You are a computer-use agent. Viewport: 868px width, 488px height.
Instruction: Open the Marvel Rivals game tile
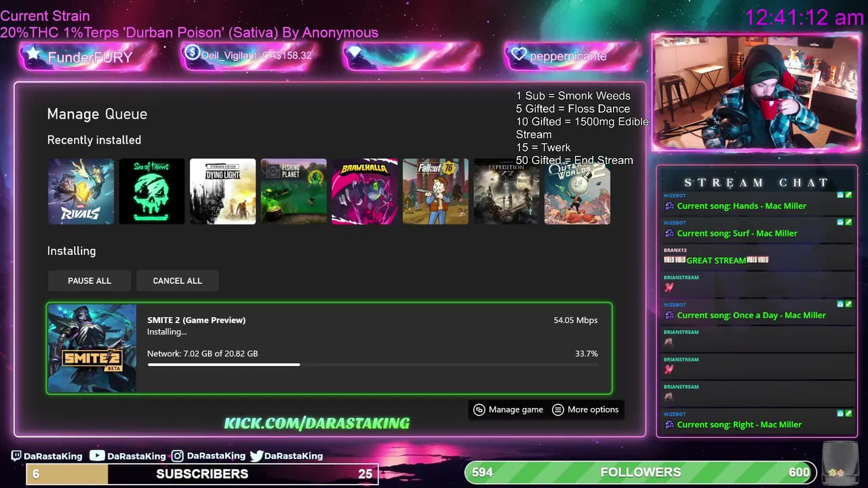(x=81, y=192)
